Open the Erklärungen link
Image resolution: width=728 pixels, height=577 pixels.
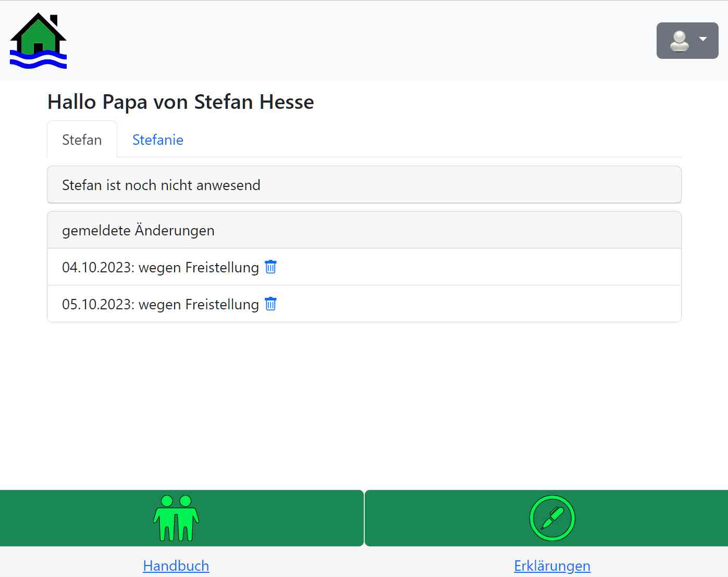pyautogui.click(x=552, y=566)
